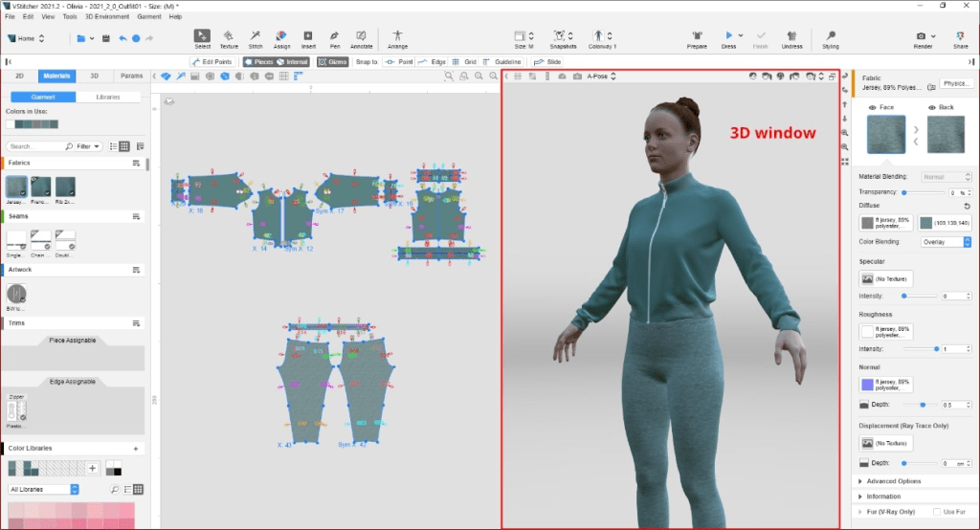
Task: Open the Color Blending Overlay dropdown
Action: 946,242
